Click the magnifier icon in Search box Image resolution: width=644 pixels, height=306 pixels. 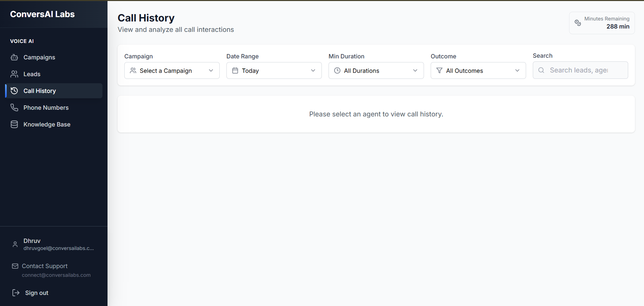[x=541, y=70]
